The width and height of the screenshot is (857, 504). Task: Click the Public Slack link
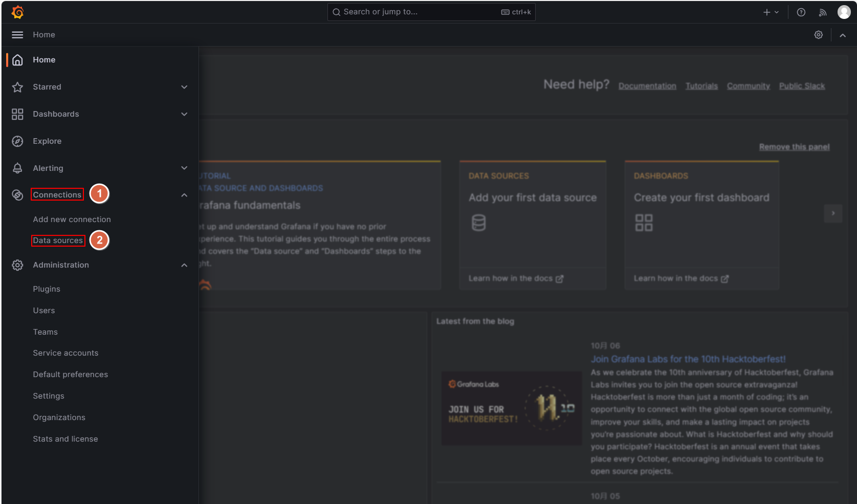[802, 86]
